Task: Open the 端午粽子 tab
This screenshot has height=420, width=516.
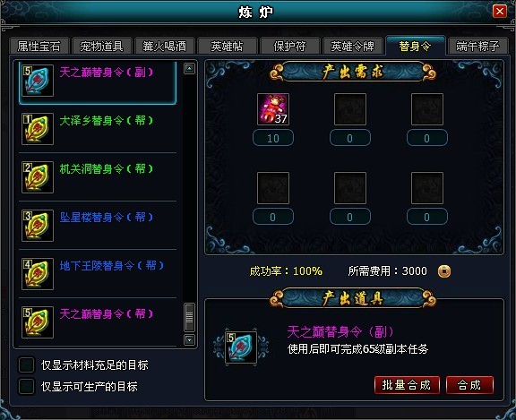Action: 477,46
